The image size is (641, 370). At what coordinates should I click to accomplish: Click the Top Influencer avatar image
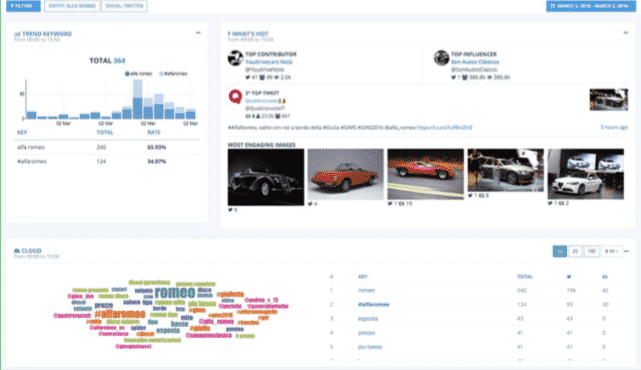(442, 58)
